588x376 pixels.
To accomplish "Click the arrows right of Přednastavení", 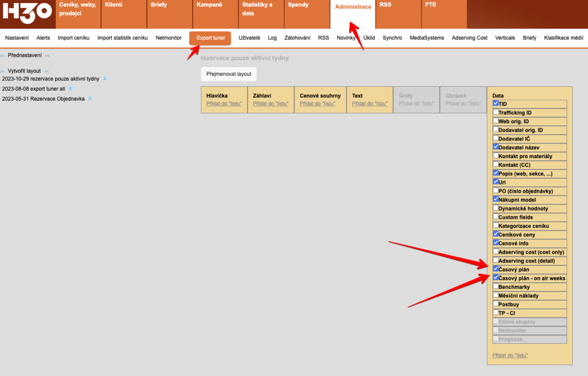I will tap(48, 56).
